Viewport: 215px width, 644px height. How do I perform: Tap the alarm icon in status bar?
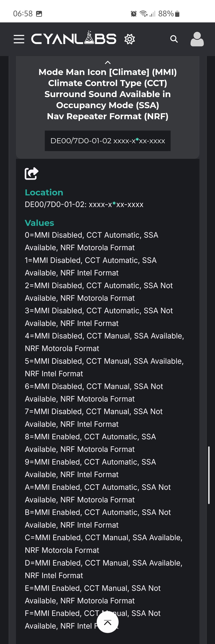point(134,14)
